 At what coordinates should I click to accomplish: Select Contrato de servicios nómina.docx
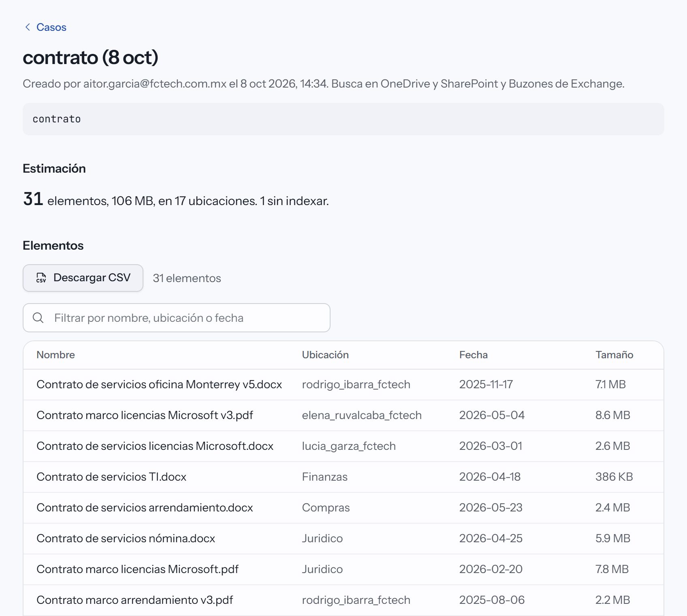(126, 538)
